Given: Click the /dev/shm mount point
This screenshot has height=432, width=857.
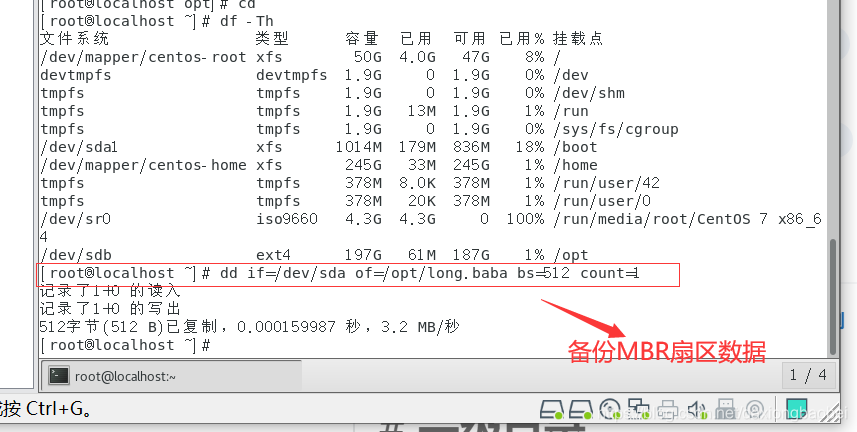Looking at the screenshot, I should click(x=589, y=93).
